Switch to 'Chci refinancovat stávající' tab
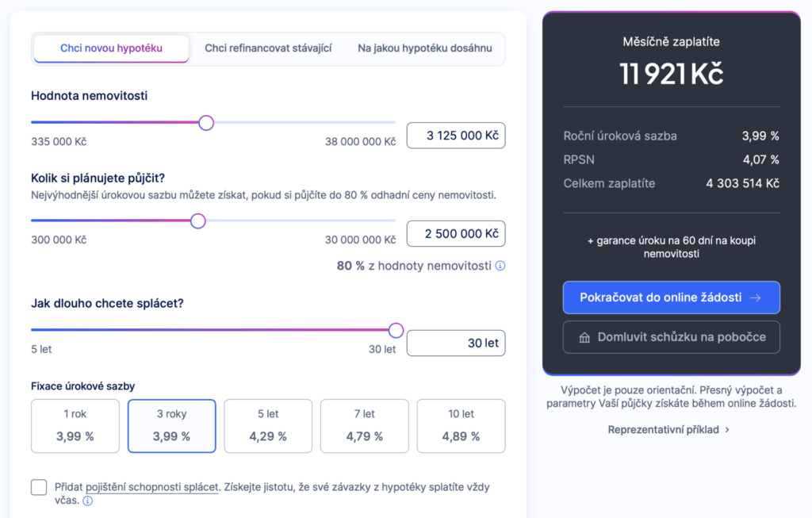 268,48
